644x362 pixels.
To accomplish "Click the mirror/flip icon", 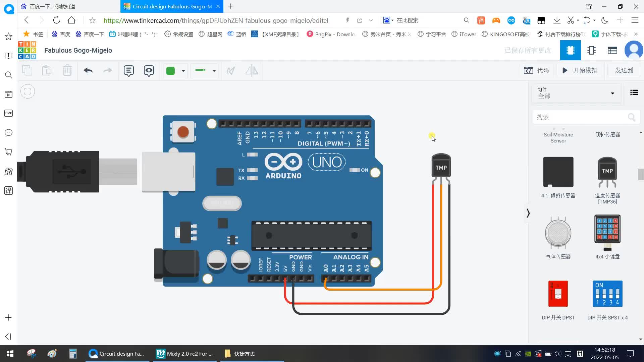I will point(252,71).
